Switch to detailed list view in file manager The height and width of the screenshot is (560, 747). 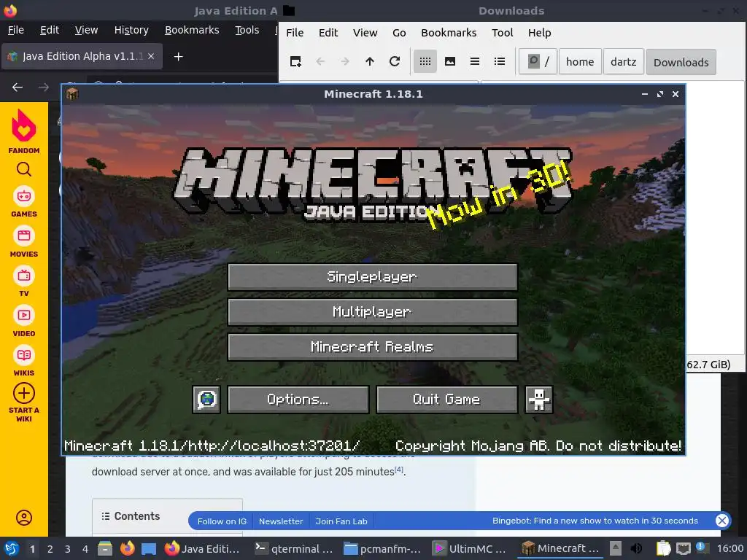[x=499, y=61]
